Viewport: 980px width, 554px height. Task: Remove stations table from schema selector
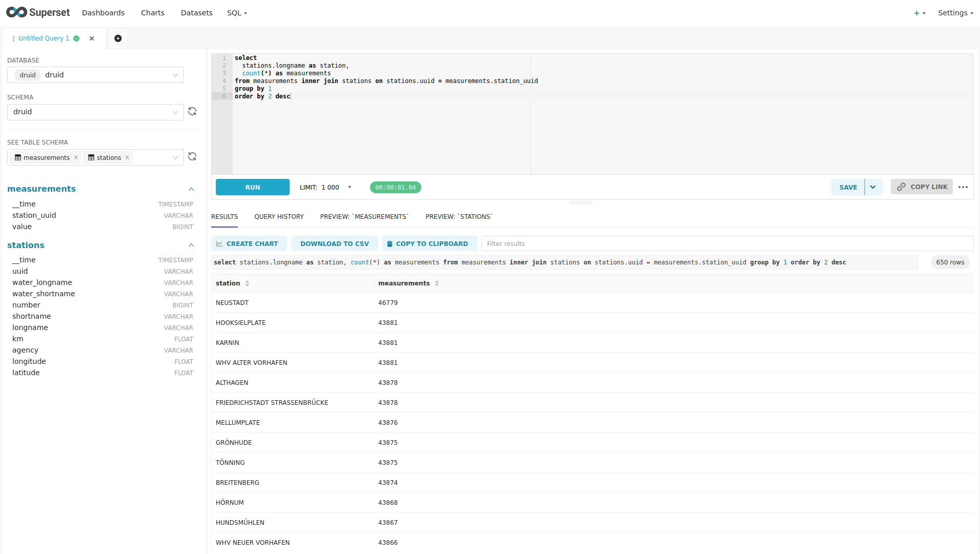pyautogui.click(x=127, y=158)
